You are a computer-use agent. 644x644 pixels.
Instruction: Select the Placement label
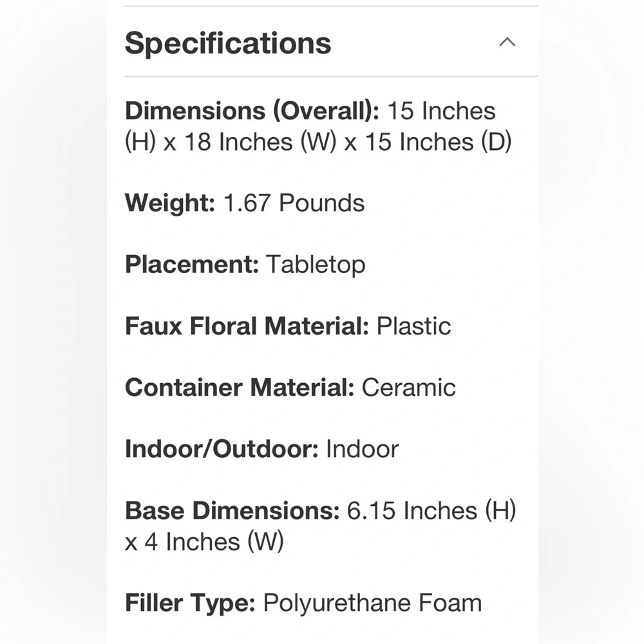point(192,265)
